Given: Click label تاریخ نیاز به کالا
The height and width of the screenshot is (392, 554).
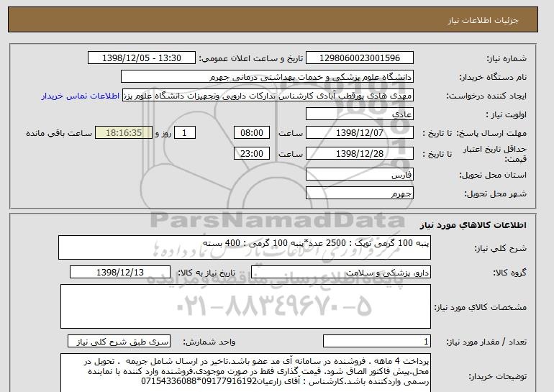Looking at the screenshot, I should (206, 273).
